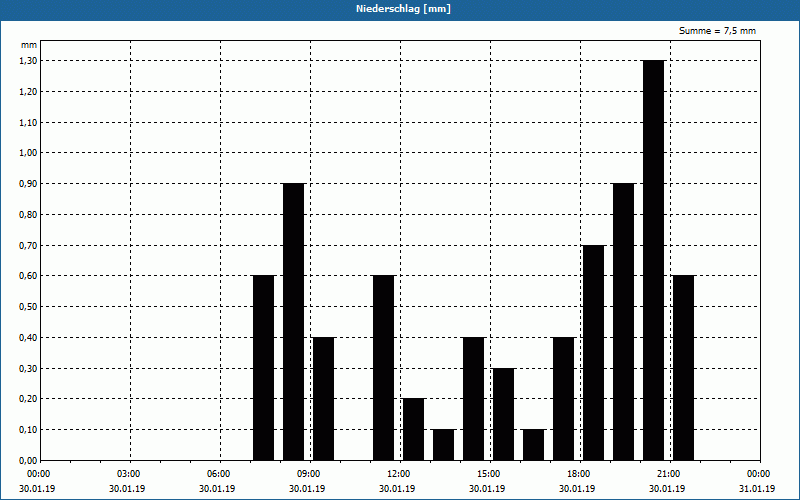Select the 0,20 mm bar at 12:00

[x=413, y=430]
